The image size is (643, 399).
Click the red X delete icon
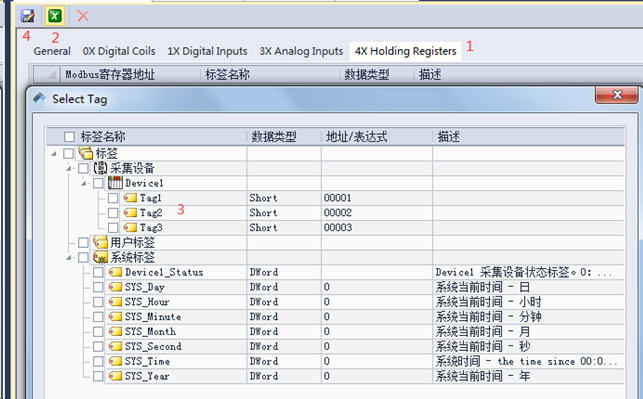click(x=83, y=16)
